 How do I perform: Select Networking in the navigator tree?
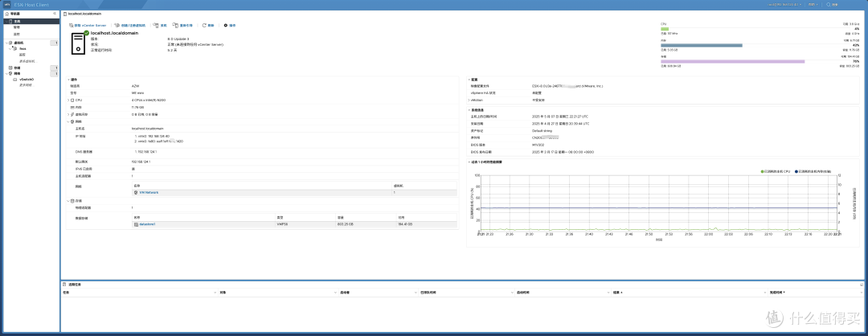(x=17, y=73)
